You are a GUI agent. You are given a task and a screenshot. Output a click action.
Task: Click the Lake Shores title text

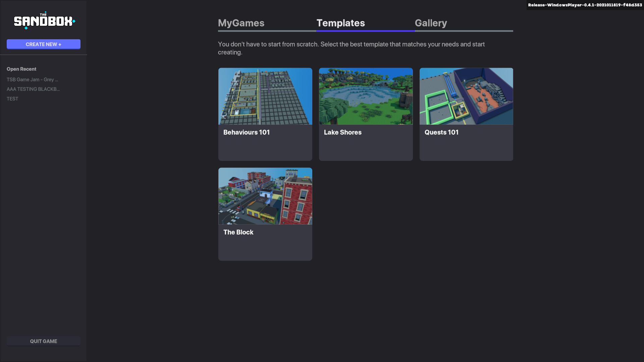(x=342, y=132)
